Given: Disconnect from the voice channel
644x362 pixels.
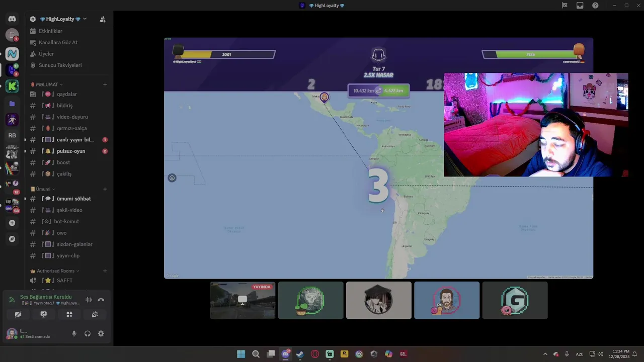Looking at the screenshot, I should [101, 300].
